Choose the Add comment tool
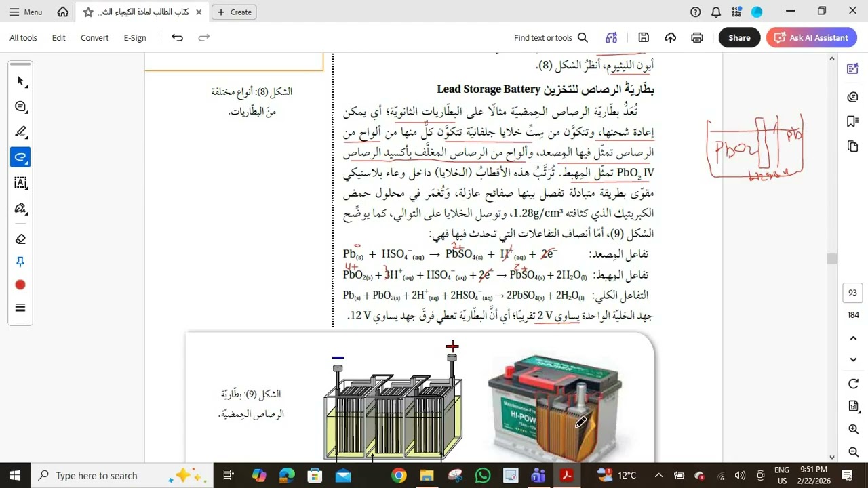Viewport: 868px width, 488px height. 20,106
